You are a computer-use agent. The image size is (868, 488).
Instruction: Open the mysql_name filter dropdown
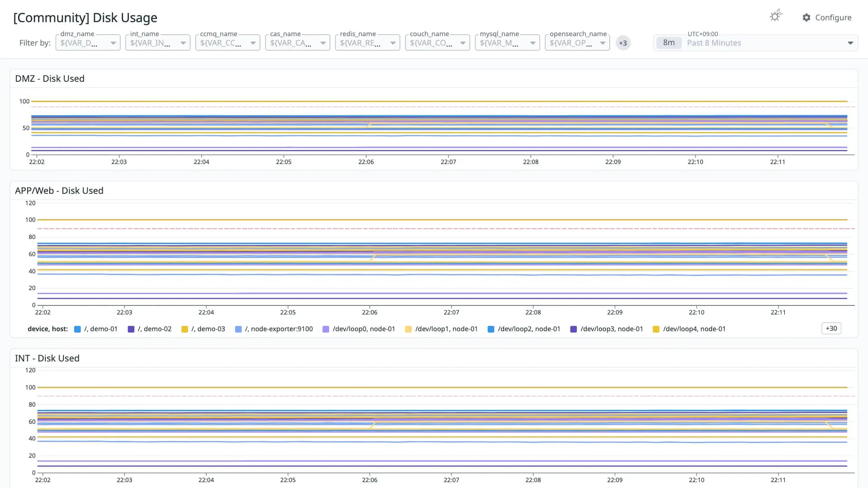pos(507,42)
